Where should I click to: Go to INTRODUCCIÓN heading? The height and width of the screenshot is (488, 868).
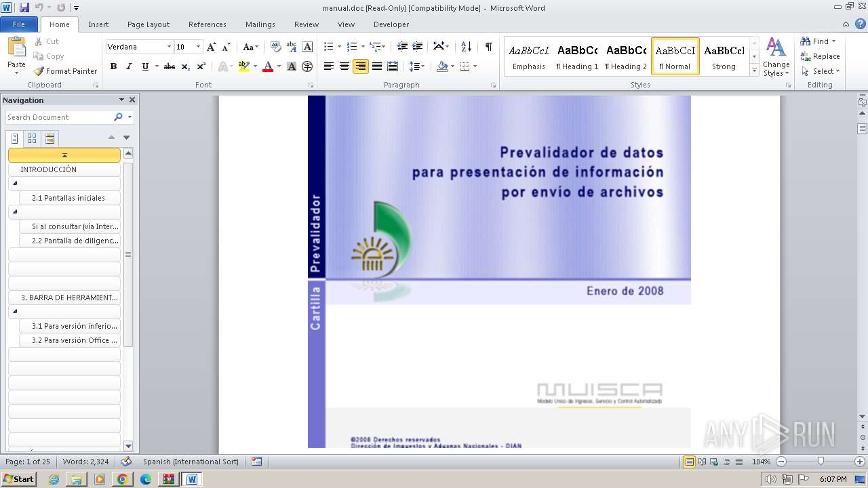64,169
